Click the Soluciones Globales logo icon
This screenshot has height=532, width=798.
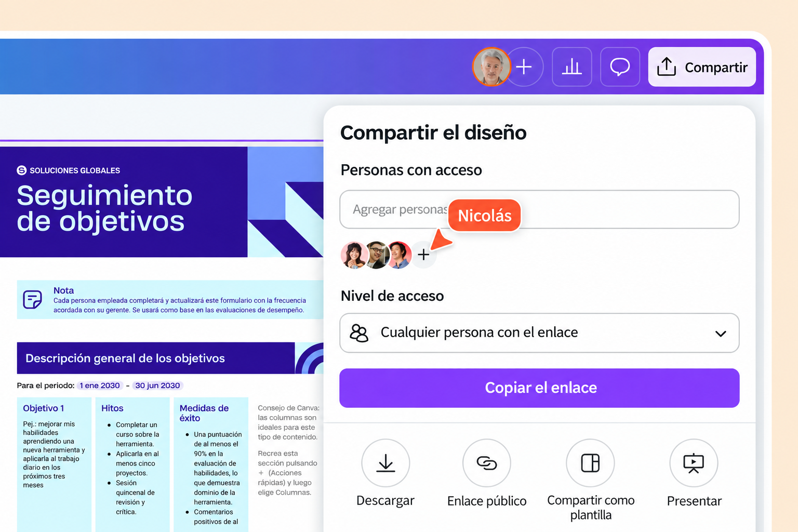point(22,170)
